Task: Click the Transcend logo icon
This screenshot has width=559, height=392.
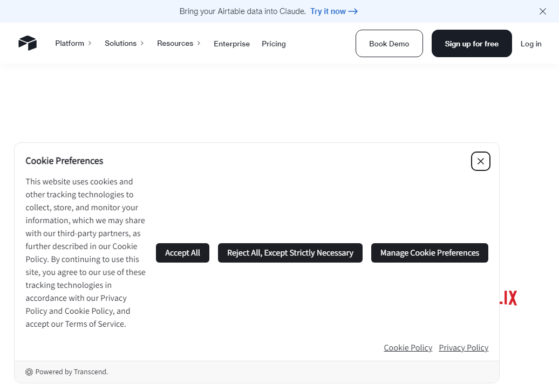Action: click(x=29, y=372)
